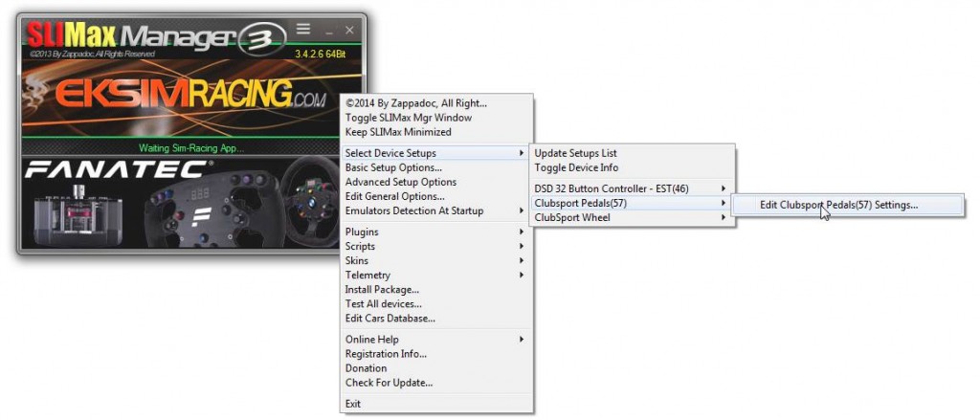980x420 pixels.
Task: Click the SLIMax Manager 3 logo
Action: pyautogui.click(x=155, y=36)
